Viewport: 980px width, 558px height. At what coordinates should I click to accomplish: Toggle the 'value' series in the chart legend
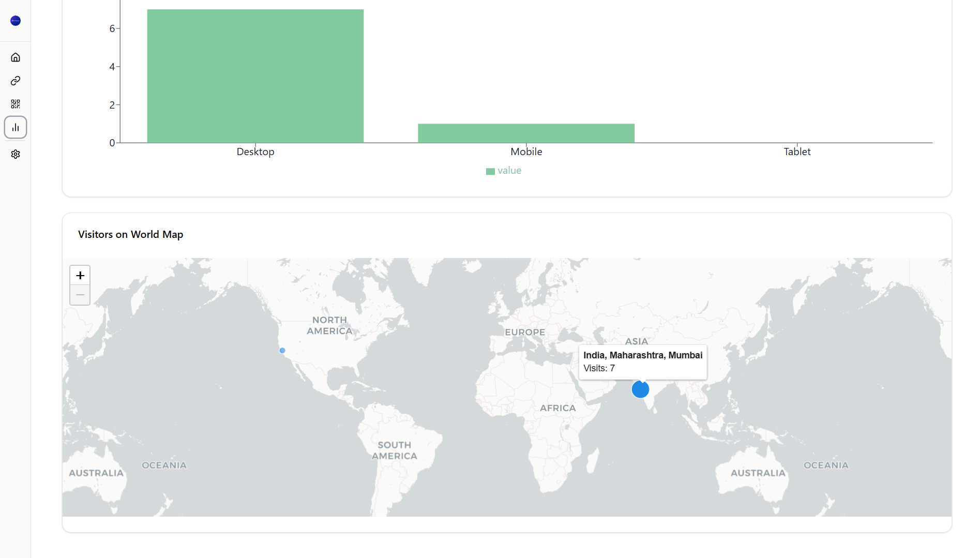pos(503,170)
